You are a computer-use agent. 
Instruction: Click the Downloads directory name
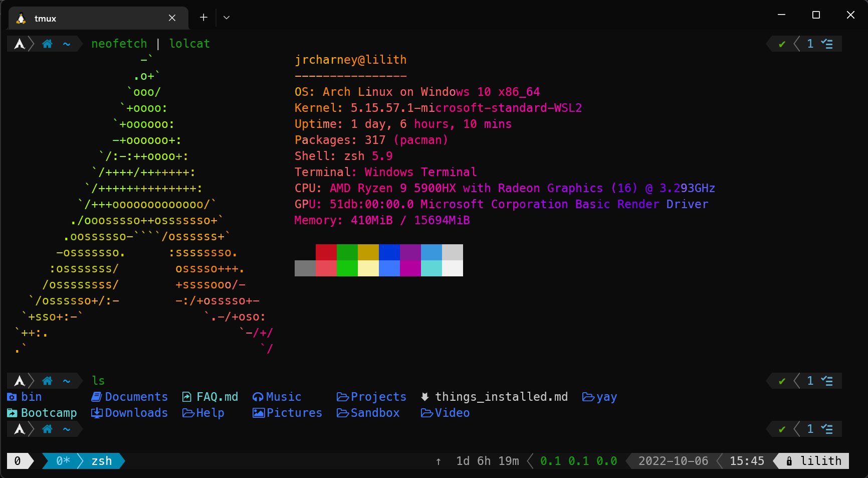[136, 413]
